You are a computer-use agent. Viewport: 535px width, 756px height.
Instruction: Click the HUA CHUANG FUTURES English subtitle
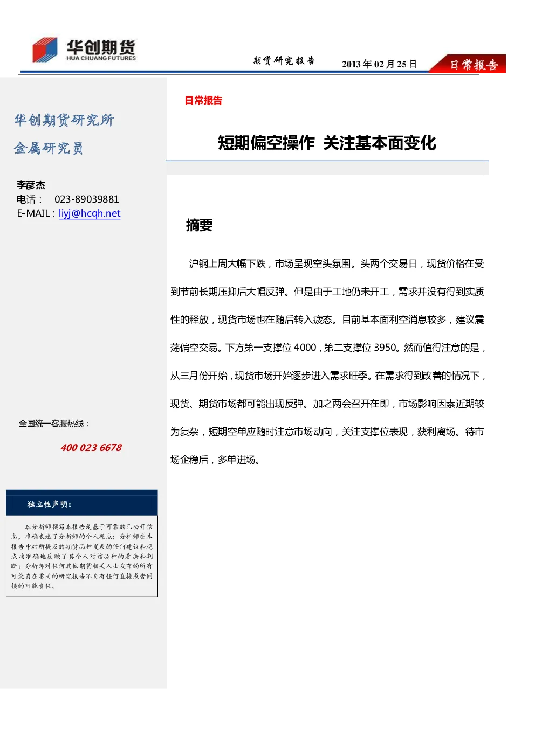pos(101,58)
